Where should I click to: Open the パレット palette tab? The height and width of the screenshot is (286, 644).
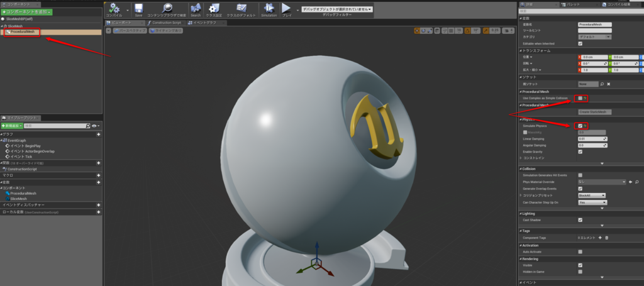coord(579,4)
